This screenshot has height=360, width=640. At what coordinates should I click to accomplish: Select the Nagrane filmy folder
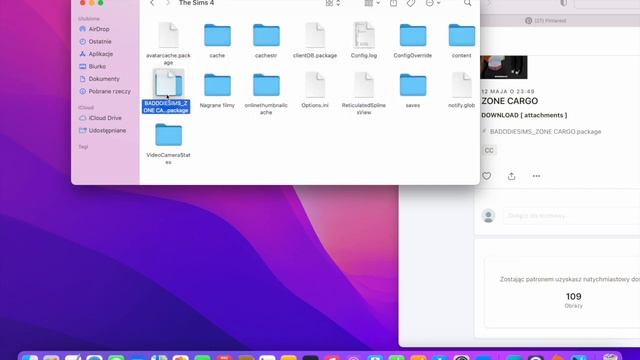[217, 91]
